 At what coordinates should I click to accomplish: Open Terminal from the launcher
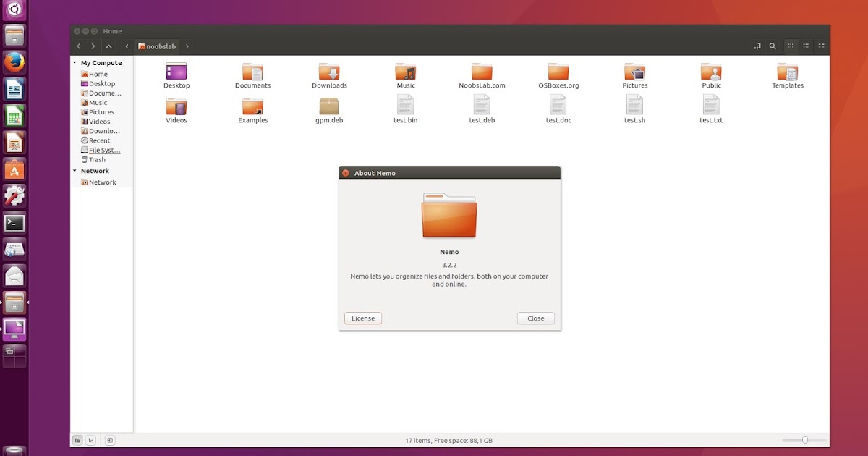tap(14, 223)
